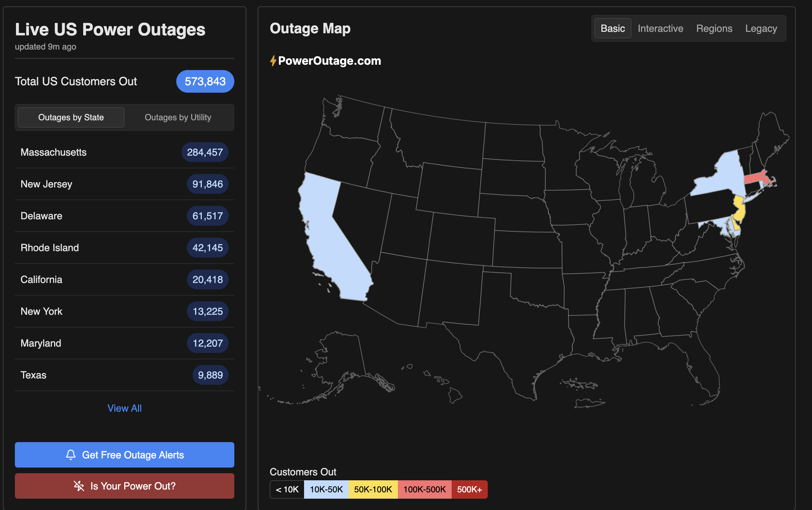Select the 500K+ legend color swatch
Viewport: 812px width, 510px height.
pos(469,489)
